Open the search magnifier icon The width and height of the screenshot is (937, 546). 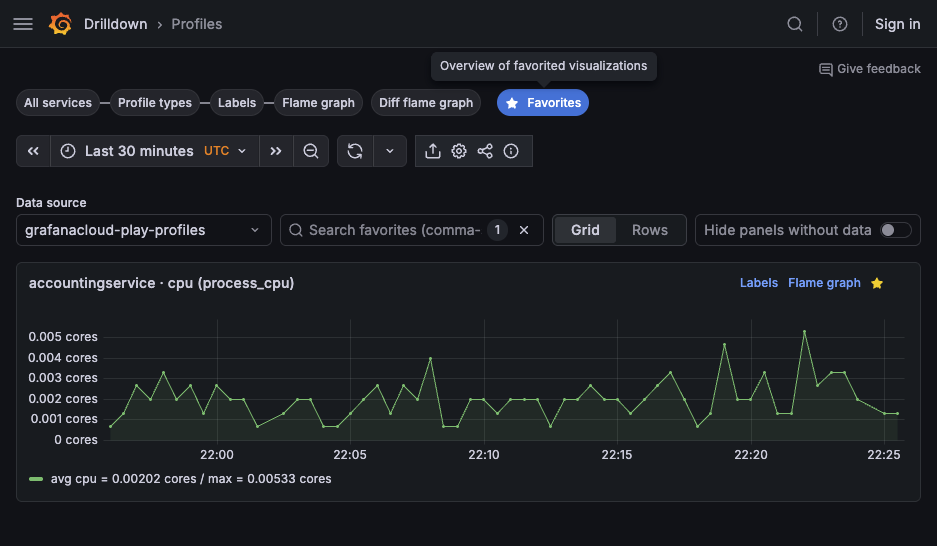point(795,24)
